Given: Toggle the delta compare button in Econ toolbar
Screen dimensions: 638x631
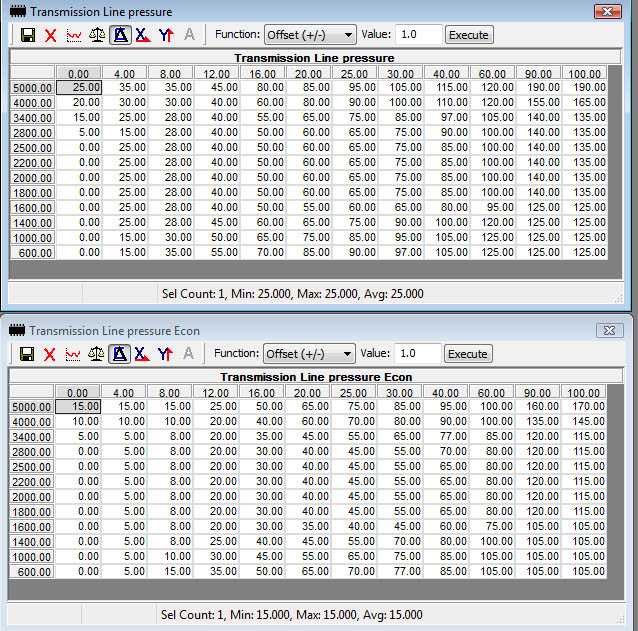Looking at the screenshot, I should 119,354.
